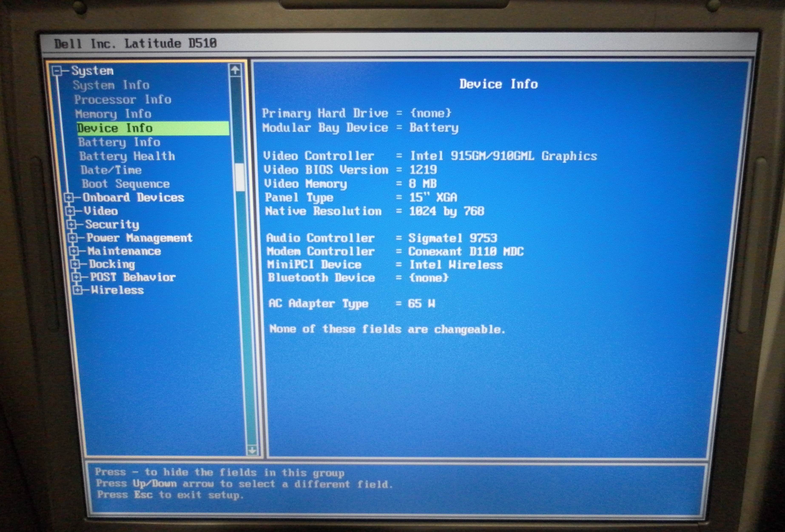Image resolution: width=785 pixels, height=532 pixels.
Task: Click the Panel Type 15" XGA value
Action: coord(433,197)
